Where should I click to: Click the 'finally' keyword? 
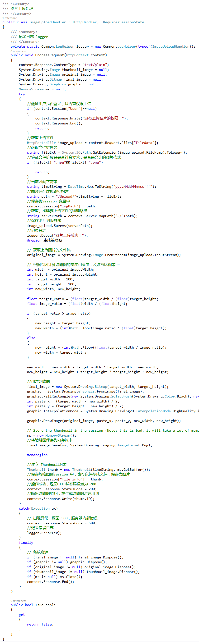tap(26, 543)
